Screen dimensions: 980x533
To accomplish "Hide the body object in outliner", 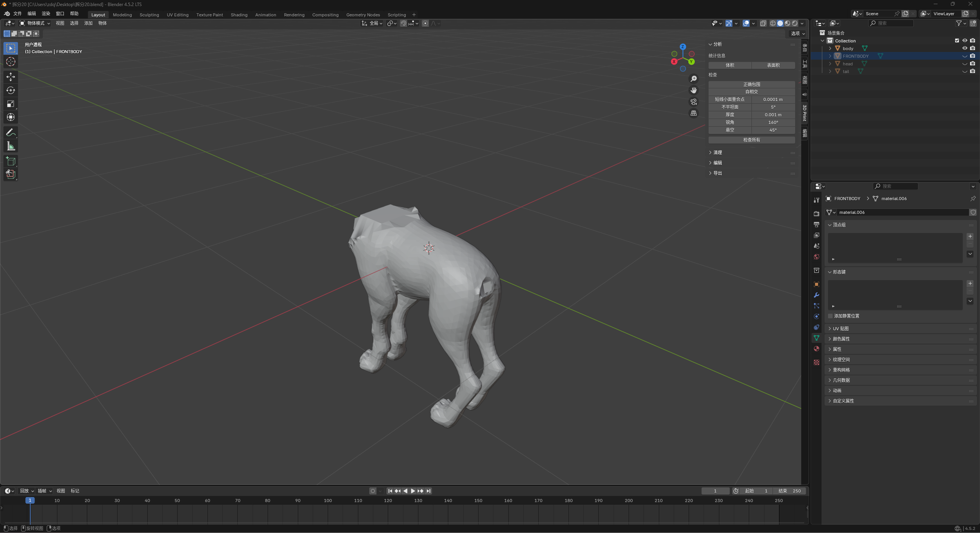I will [964, 48].
